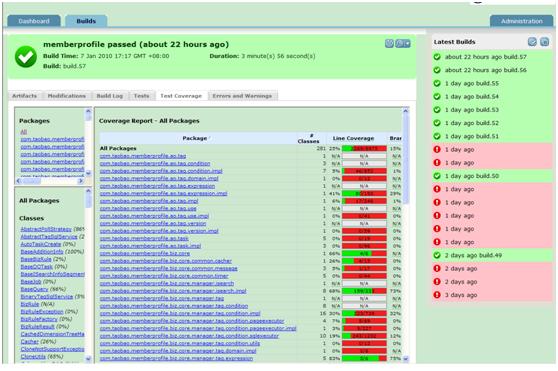Click the leftmost action icon in the memberprofile build header
558x371 pixels.
coord(389,43)
